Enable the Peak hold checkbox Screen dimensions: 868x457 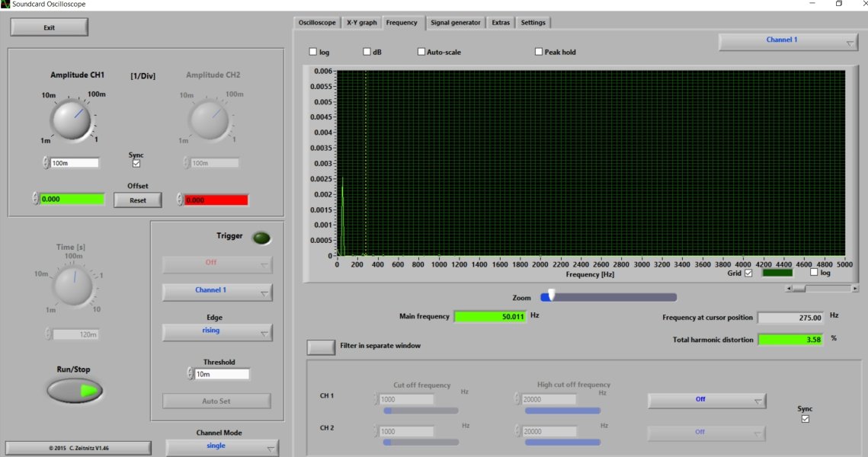[539, 52]
